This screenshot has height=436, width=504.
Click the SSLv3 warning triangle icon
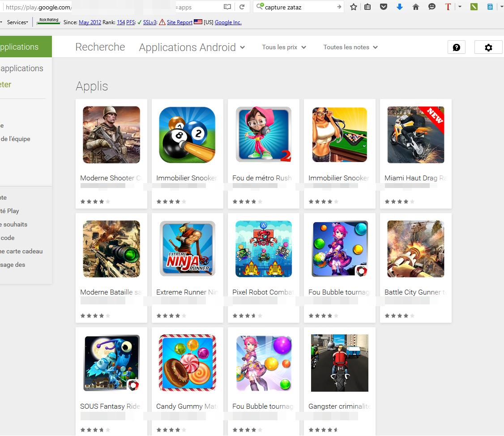click(162, 22)
